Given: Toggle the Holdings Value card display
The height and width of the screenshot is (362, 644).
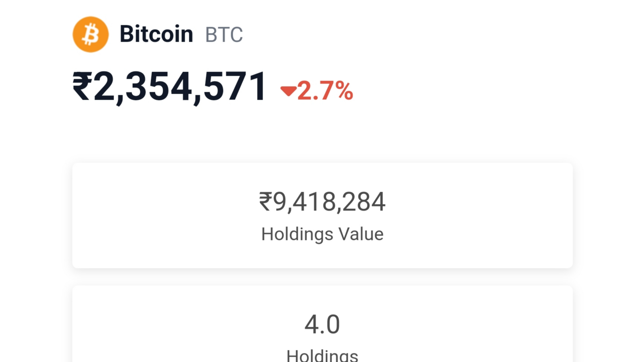Looking at the screenshot, I should [x=322, y=214].
